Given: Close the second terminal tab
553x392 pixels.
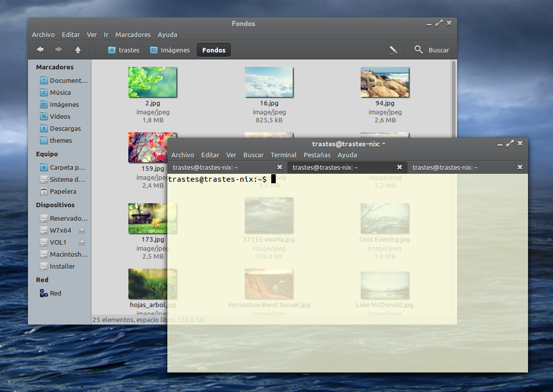Looking at the screenshot, I should (400, 167).
